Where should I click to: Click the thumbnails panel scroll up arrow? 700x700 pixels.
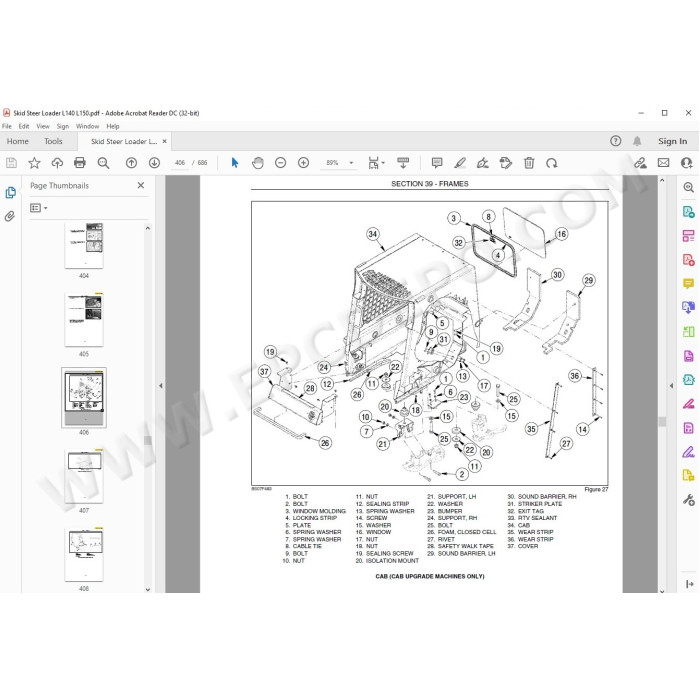(x=148, y=228)
